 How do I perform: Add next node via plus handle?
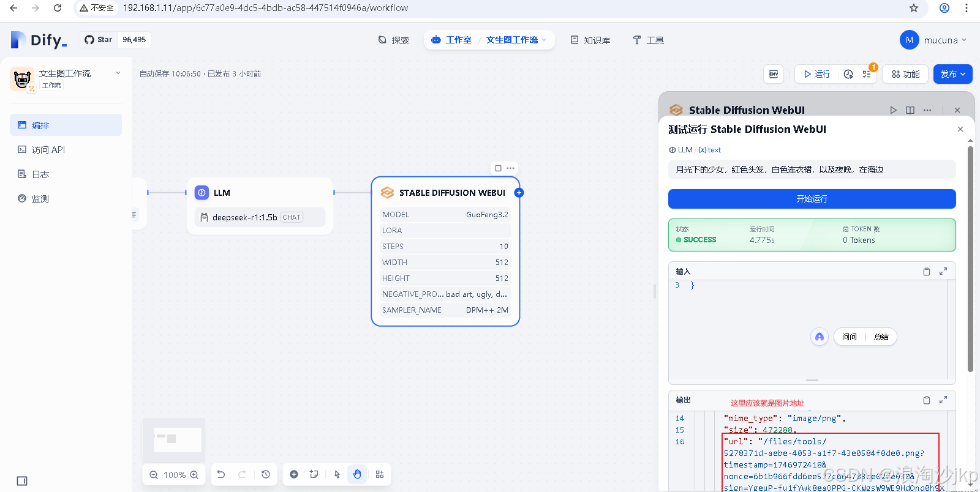(x=519, y=193)
